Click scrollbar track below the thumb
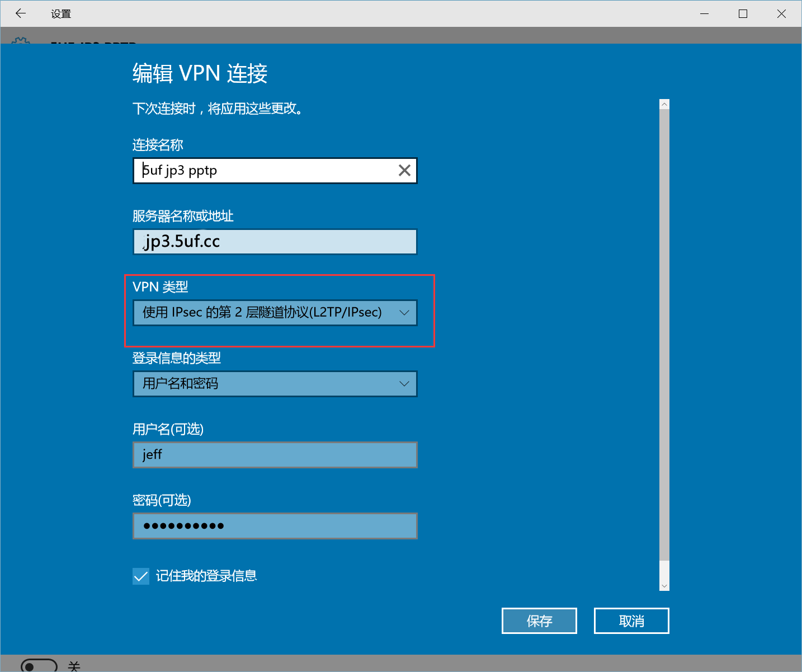The image size is (802, 672). coord(664,571)
